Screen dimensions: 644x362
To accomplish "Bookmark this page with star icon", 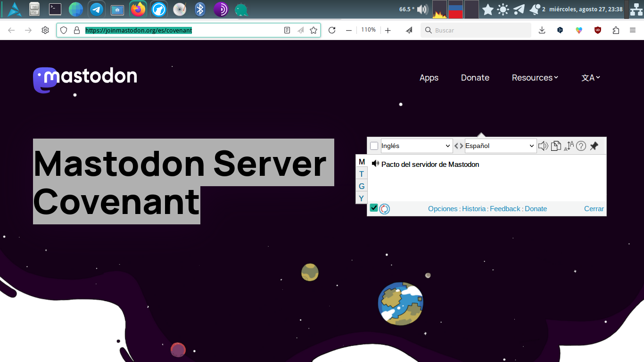I will (314, 30).
